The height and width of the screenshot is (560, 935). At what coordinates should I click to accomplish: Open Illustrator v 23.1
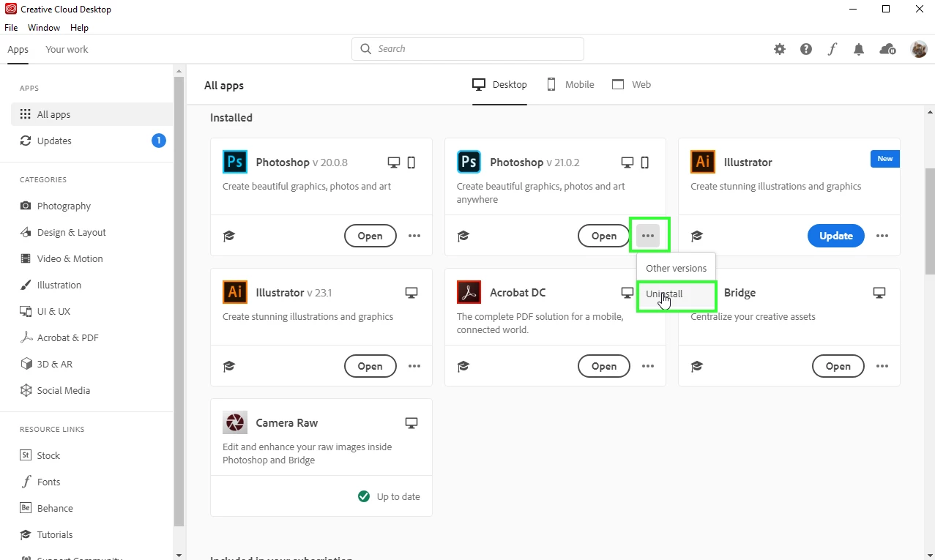(370, 366)
